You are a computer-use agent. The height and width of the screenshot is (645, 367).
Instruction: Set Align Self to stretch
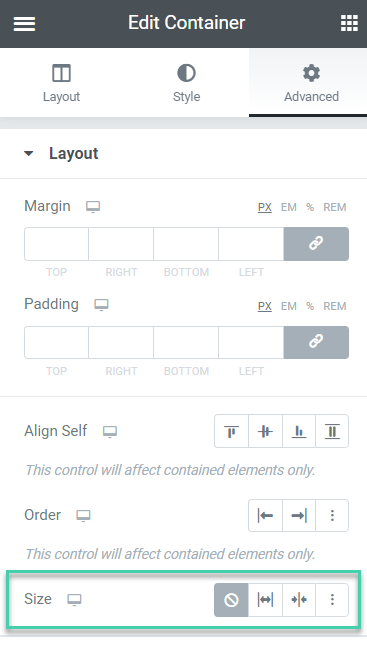[332, 431]
